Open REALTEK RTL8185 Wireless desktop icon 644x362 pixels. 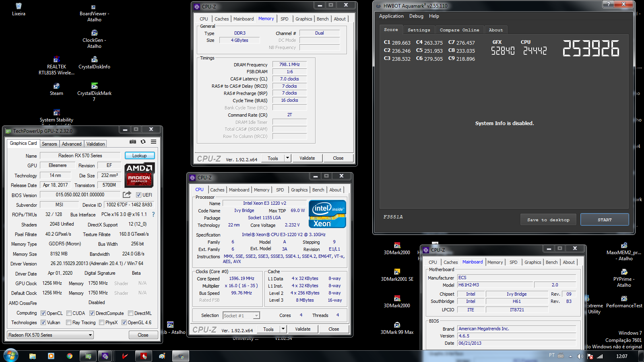click(x=56, y=66)
